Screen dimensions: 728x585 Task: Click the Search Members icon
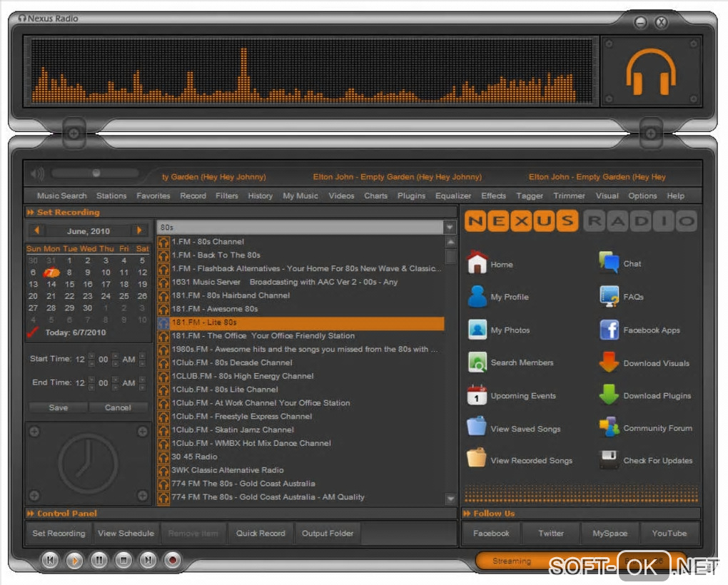click(477, 362)
